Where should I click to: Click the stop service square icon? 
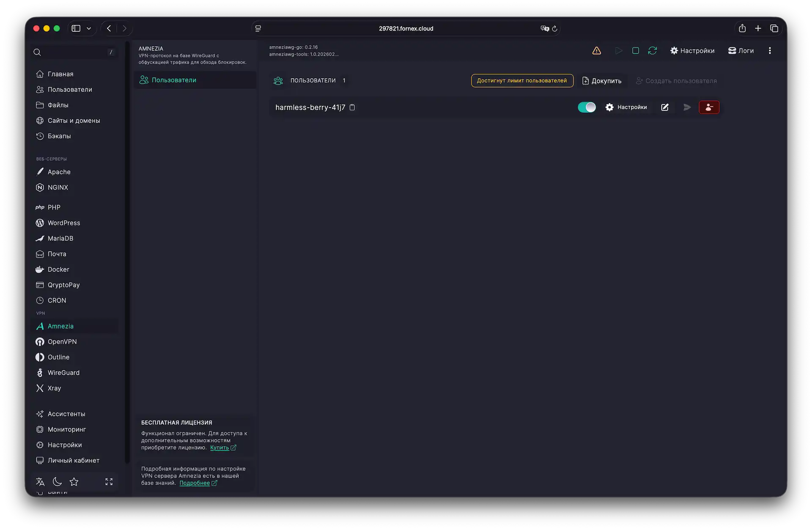click(635, 51)
